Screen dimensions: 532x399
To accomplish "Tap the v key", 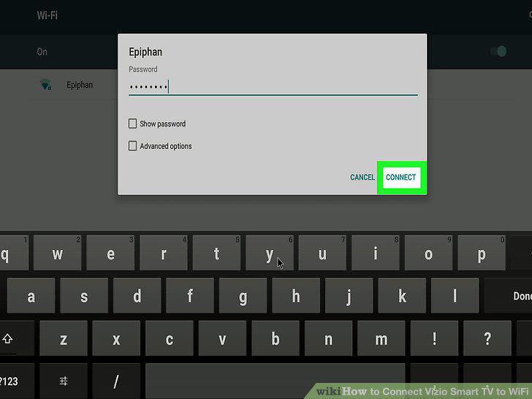I will (x=222, y=338).
